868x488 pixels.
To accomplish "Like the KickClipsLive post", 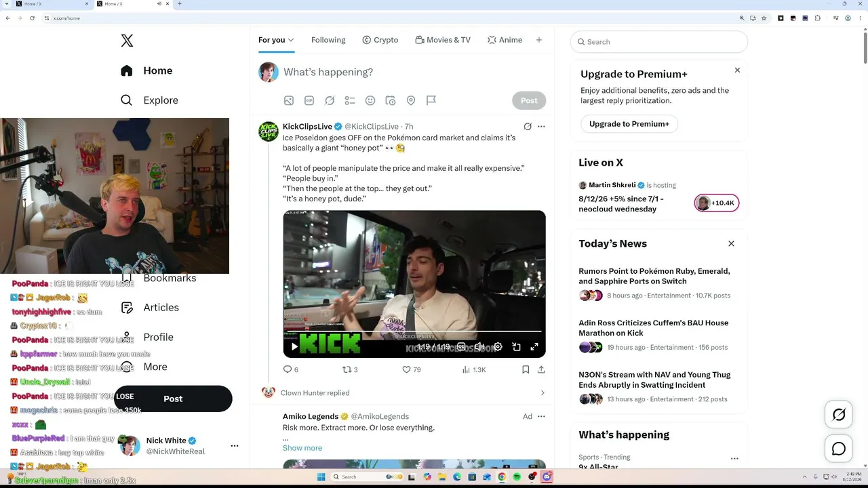I will [412, 369].
